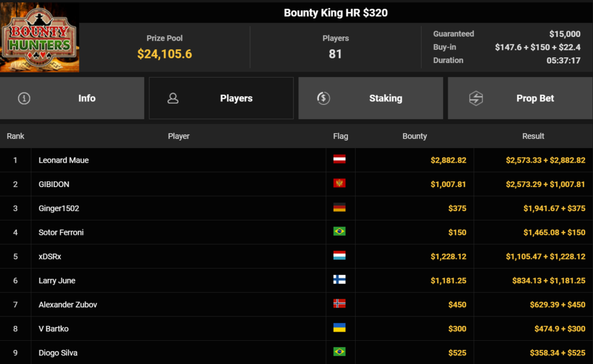Screen dimensions: 593x364
Task: Select player Leonard Maue's name
Action: point(64,160)
